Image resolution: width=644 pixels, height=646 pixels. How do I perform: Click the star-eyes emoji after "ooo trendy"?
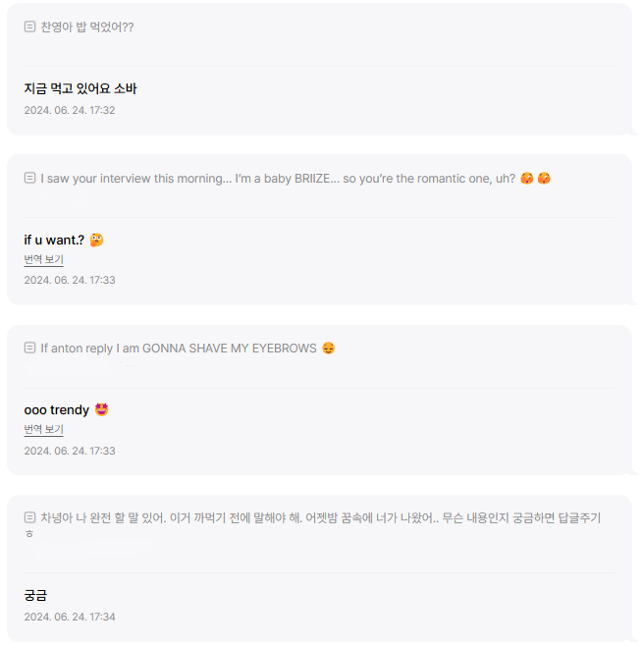(x=101, y=409)
